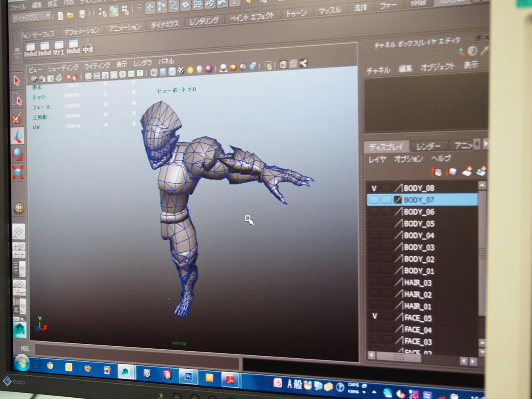The width and height of the screenshot is (532, 399).
Task: Create new empty layer icon
Action: [x=467, y=171]
